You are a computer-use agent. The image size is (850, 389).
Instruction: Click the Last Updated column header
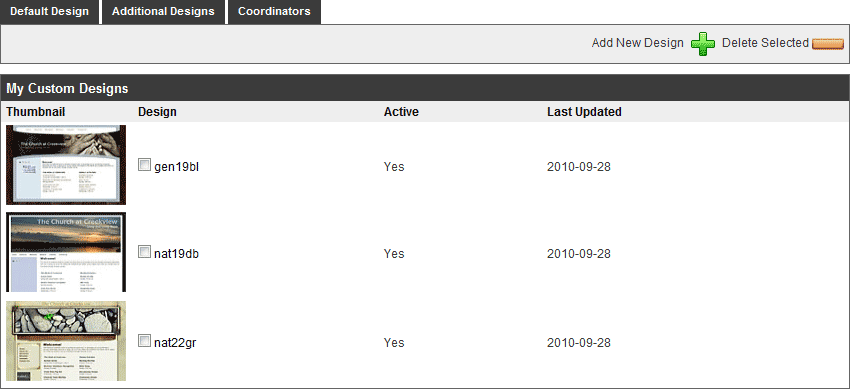[x=584, y=112]
